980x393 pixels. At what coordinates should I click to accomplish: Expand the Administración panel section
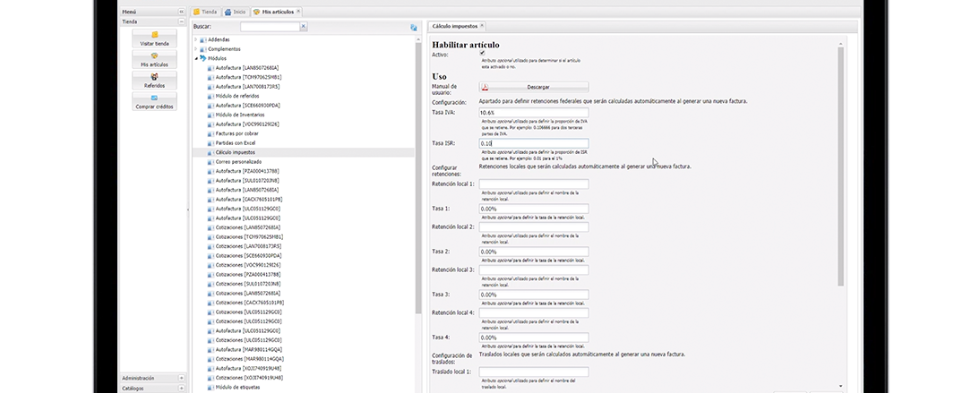181,378
